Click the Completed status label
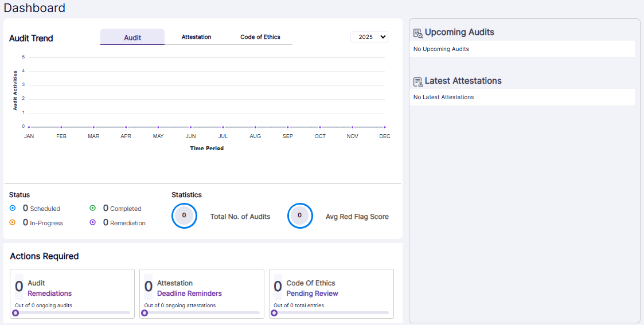The width and height of the screenshot is (644, 325). point(126,209)
